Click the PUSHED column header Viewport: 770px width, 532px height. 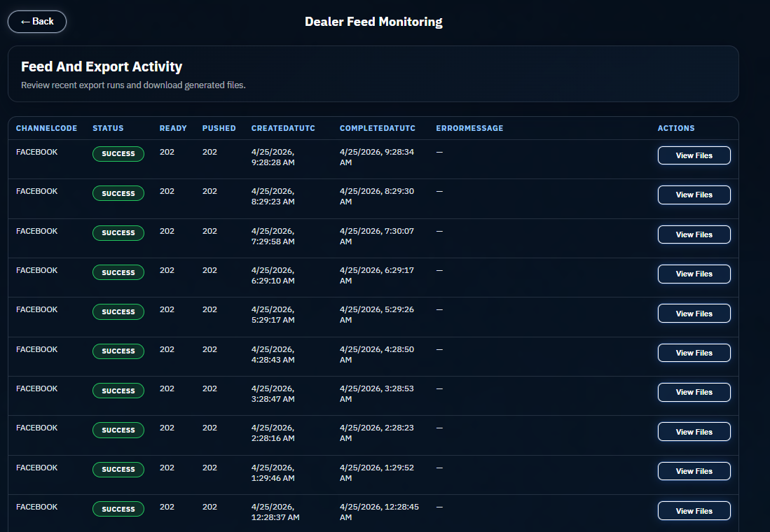[x=219, y=128]
